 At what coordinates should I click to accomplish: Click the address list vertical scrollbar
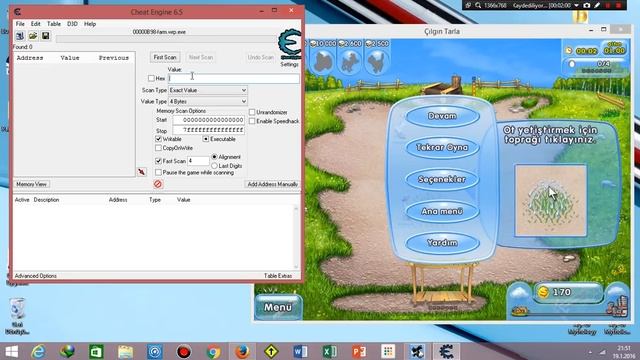click(296, 237)
